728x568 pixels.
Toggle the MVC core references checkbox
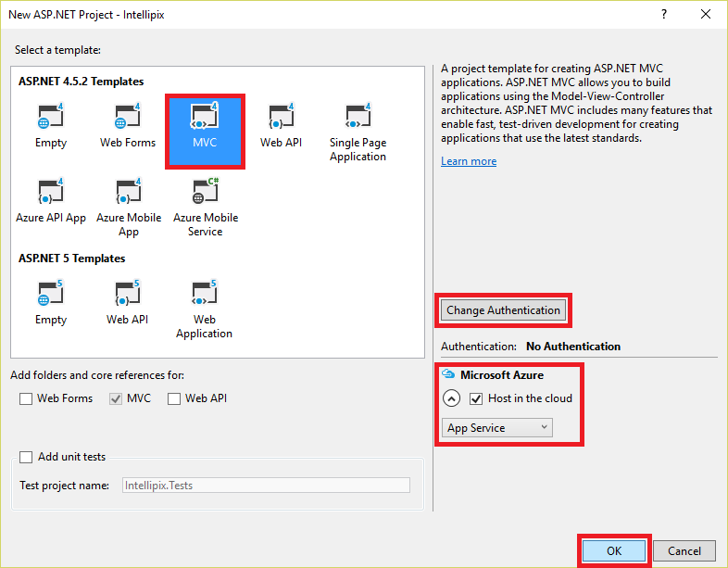(x=116, y=398)
